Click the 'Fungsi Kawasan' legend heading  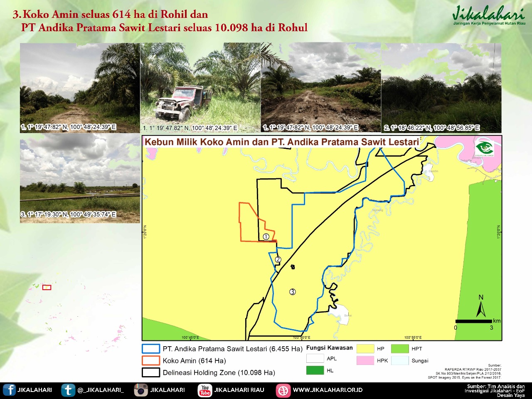(x=330, y=347)
